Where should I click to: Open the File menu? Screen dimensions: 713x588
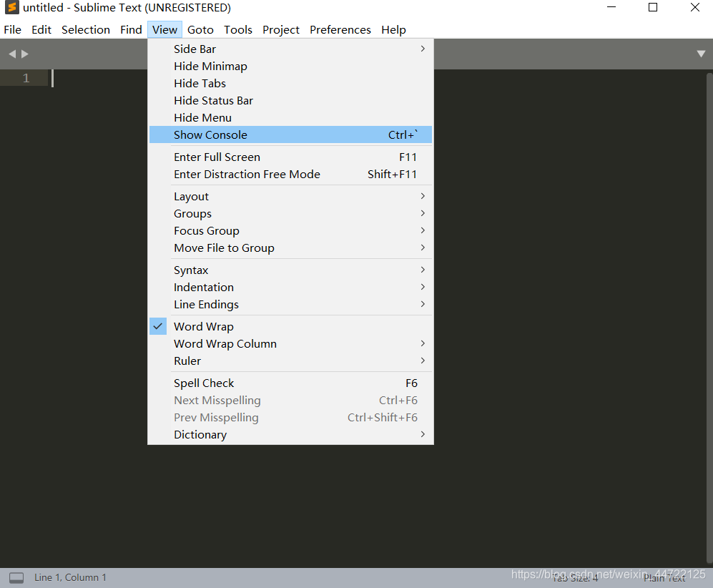13,29
